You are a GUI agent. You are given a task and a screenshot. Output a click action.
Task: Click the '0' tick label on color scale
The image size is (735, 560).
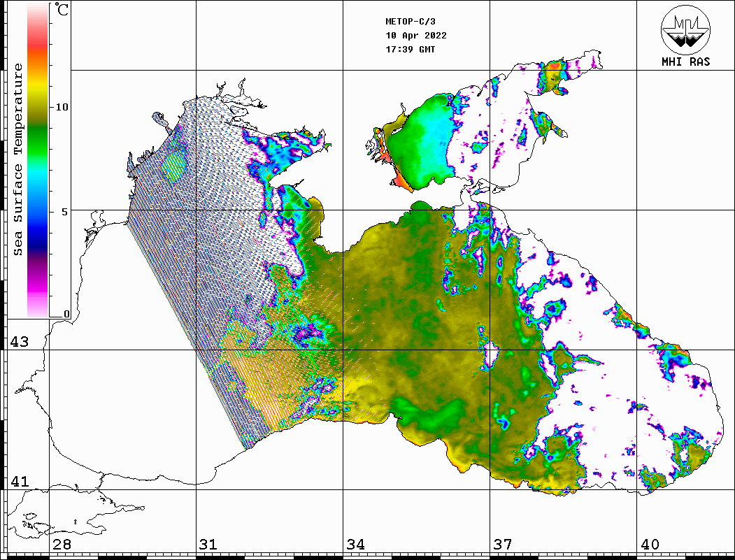pyautogui.click(x=66, y=314)
